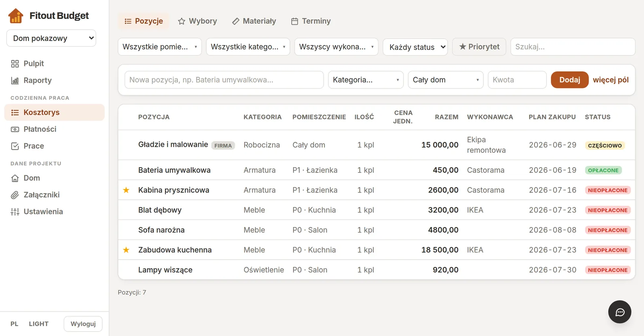The width and height of the screenshot is (644, 336).
Task: Switch to the Terminy tab
Action: (311, 21)
